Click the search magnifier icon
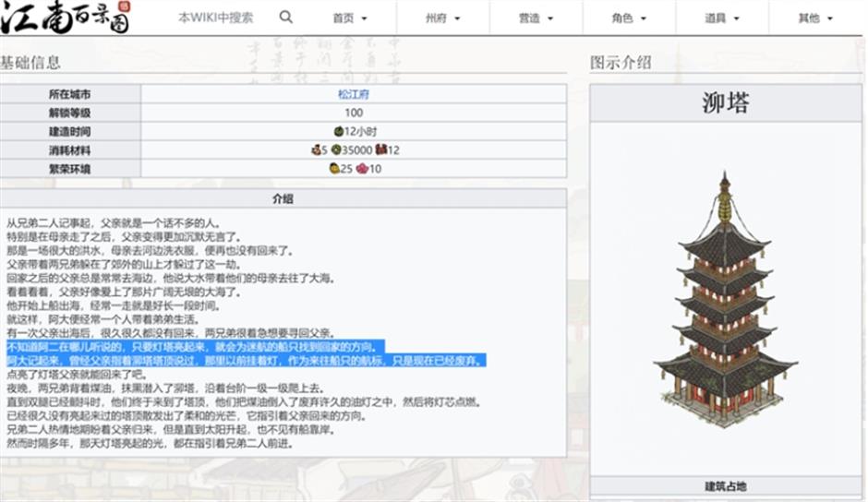Viewport: 868px width, 502px height. 285,18
